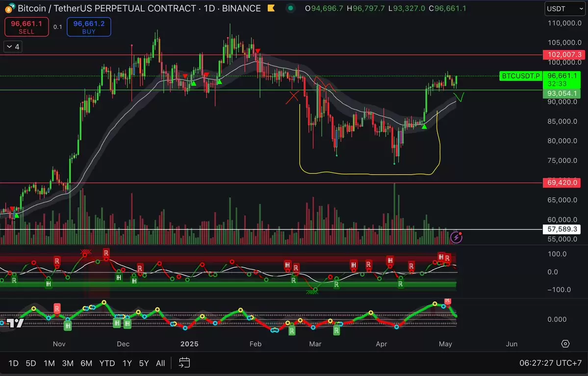Click the Bitcoin symbol logo icon
Viewport: 588px width, 376px height.
[10, 8]
